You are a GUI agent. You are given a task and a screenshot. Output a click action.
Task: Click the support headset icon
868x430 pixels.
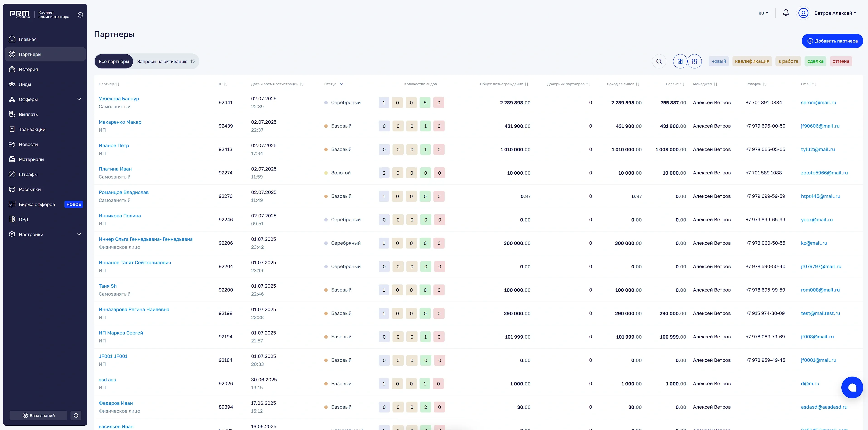(x=76, y=415)
